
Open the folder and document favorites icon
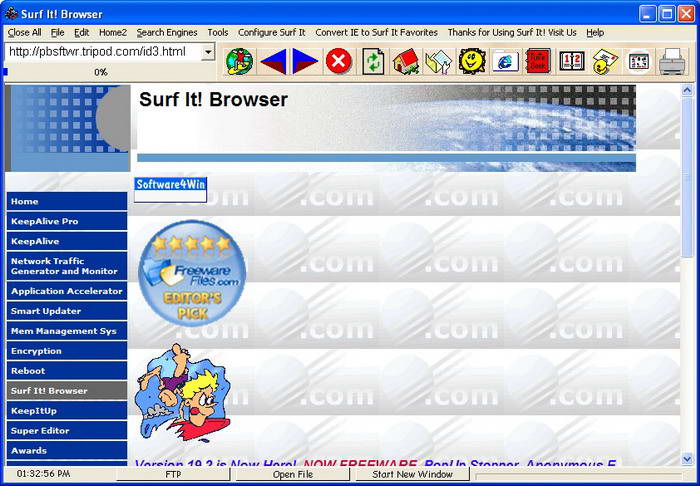(439, 61)
